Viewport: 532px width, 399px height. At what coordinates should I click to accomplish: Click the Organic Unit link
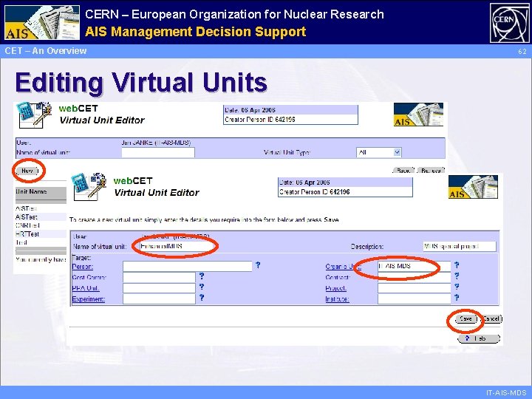coord(342,267)
